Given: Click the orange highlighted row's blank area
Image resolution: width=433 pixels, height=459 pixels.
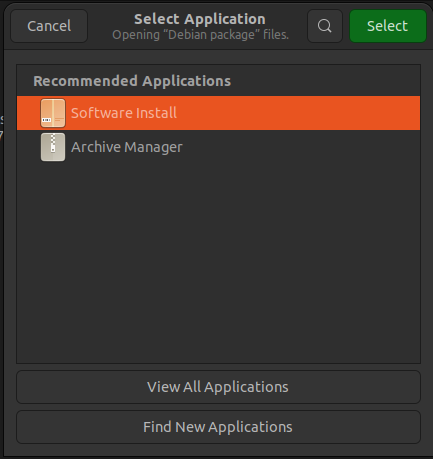Looking at the screenshot, I should click(298, 113).
